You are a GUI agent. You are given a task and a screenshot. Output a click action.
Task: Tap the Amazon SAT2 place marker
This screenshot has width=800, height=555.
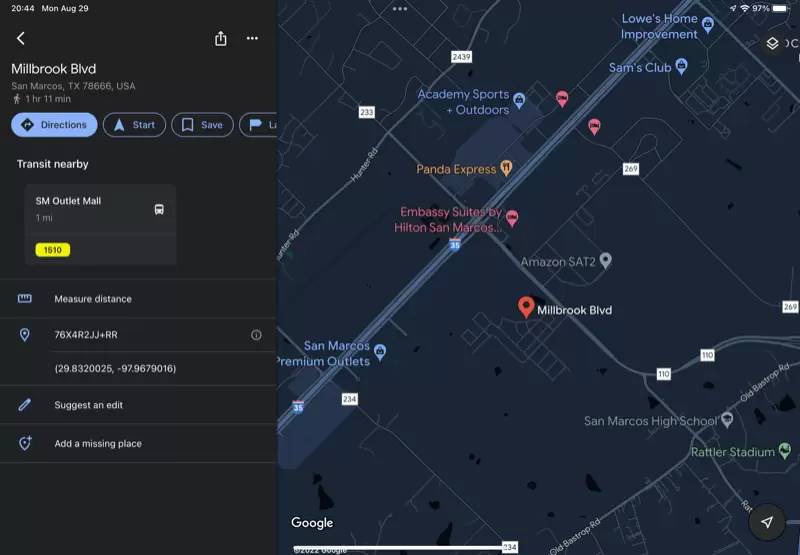(x=605, y=261)
